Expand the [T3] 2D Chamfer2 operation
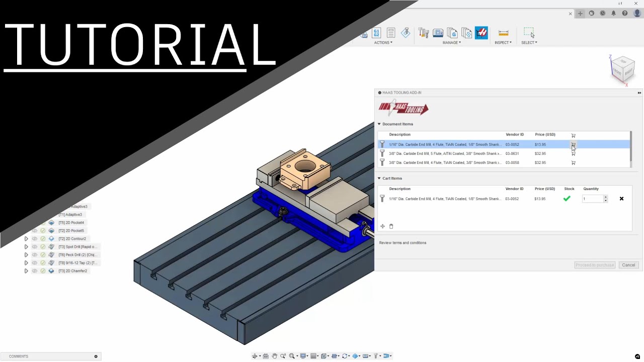The height and width of the screenshot is (362, 644). pos(26,271)
